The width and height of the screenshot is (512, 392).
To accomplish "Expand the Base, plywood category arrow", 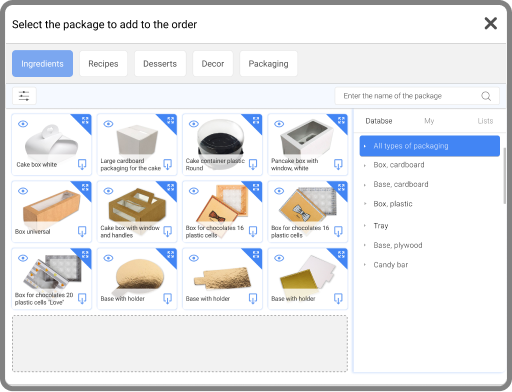I will click(365, 245).
